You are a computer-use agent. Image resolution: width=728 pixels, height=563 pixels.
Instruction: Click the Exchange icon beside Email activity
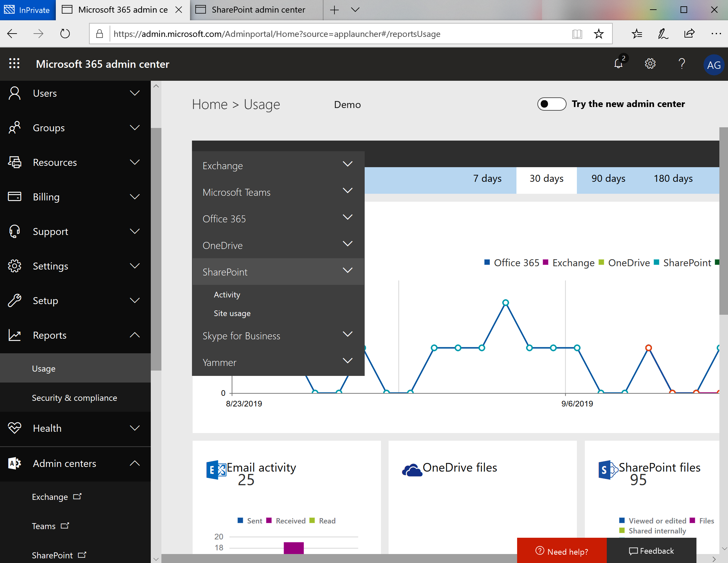216,470
